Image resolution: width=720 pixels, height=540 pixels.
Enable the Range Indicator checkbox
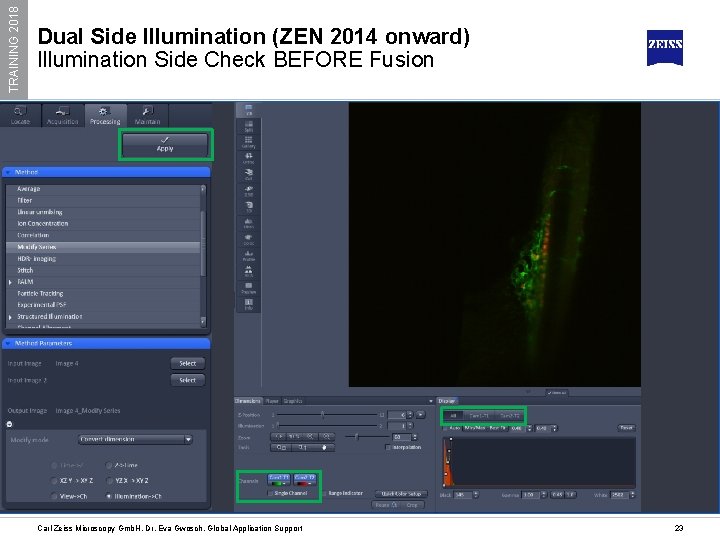click(325, 493)
